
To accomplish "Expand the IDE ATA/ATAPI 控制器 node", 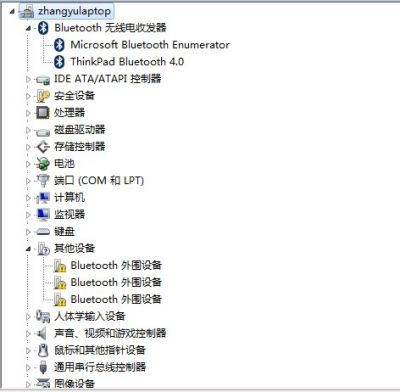I will (x=28, y=79).
